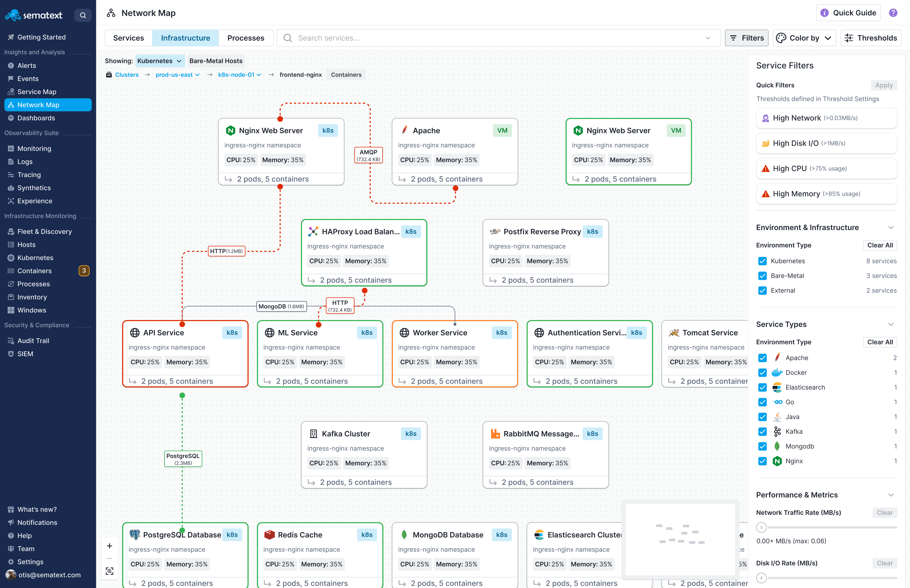Collapse the Environment & Infrastructure section
The height and width of the screenshot is (588, 910).
click(892, 227)
